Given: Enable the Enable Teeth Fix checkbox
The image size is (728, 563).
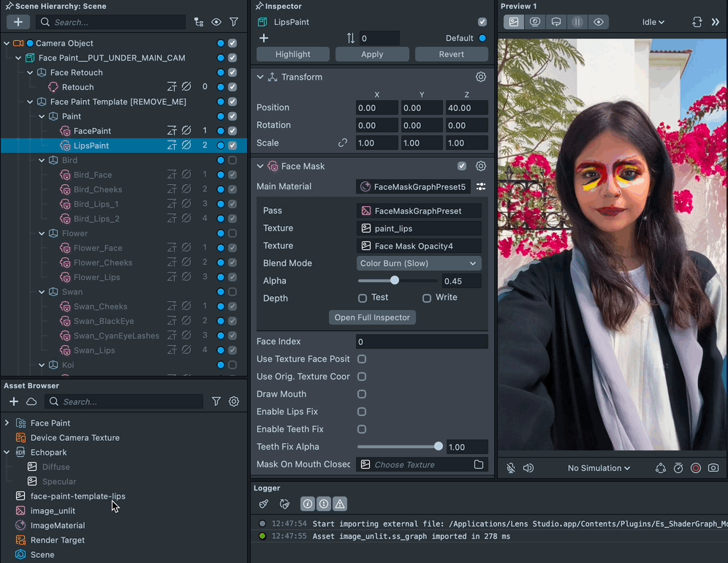Looking at the screenshot, I should pyautogui.click(x=362, y=429).
